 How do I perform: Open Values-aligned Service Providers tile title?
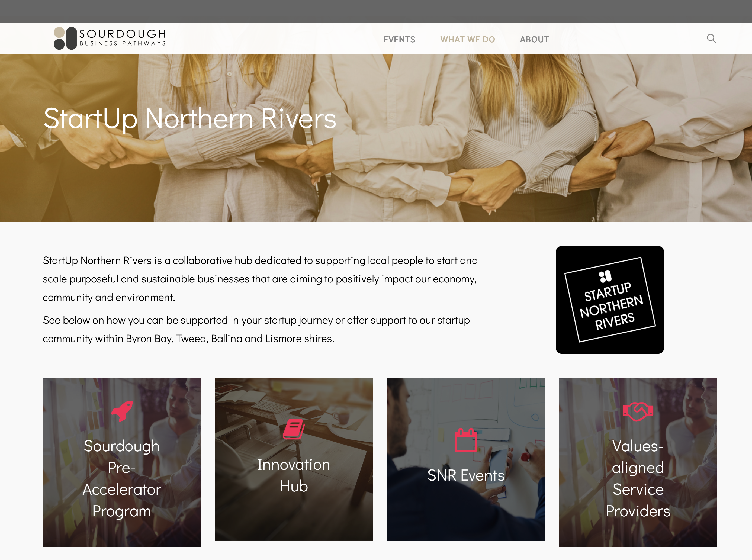(x=638, y=478)
